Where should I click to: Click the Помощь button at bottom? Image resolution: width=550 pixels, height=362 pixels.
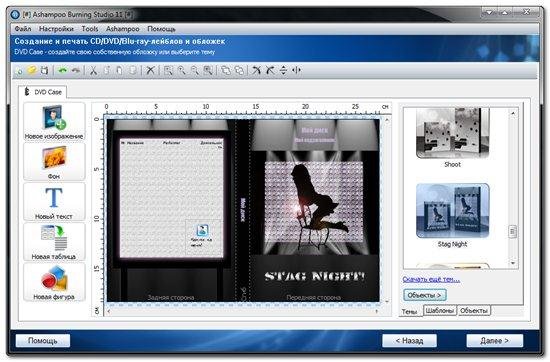click(43, 341)
